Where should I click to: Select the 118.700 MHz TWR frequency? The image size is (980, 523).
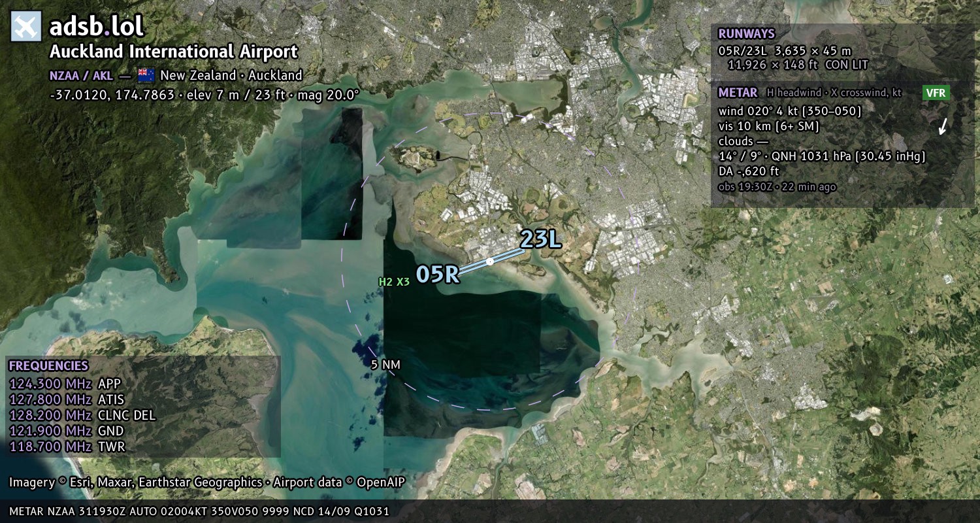coord(67,447)
